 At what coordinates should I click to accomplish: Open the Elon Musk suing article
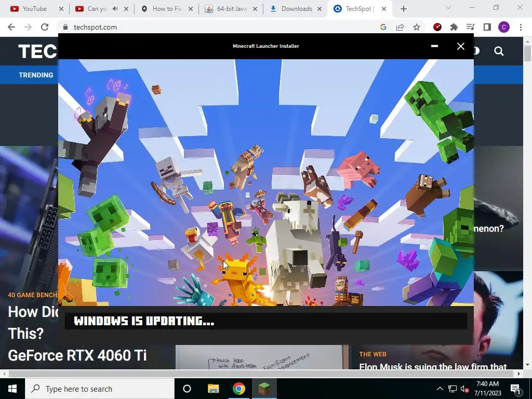pos(433,366)
